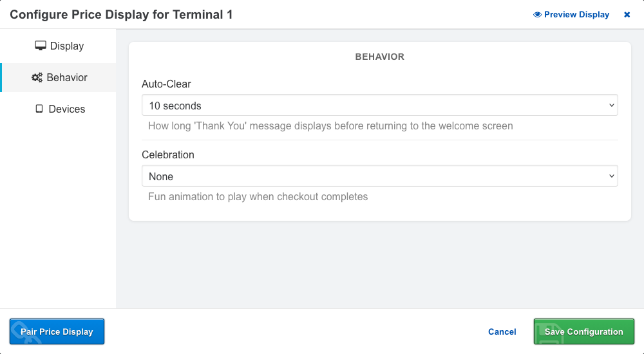Click the chevron arrow on Celebration select
This screenshot has width=644, height=354.
tap(611, 176)
